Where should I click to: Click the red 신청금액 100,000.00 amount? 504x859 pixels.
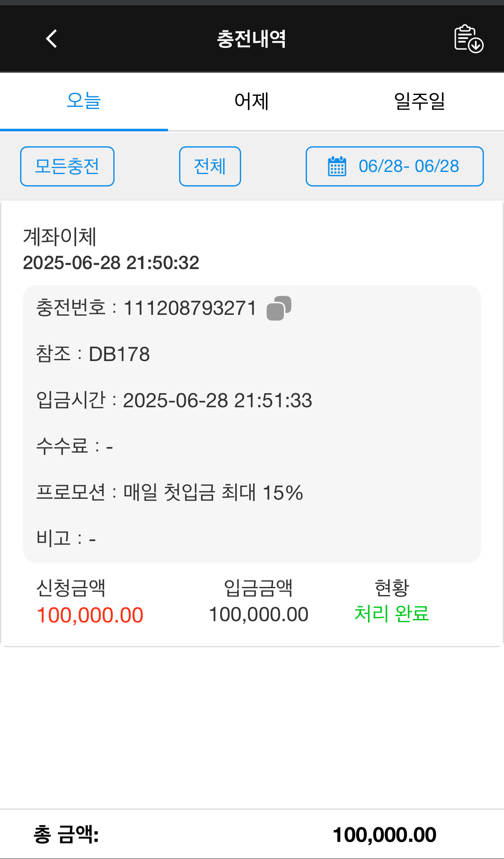(x=90, y=615)
